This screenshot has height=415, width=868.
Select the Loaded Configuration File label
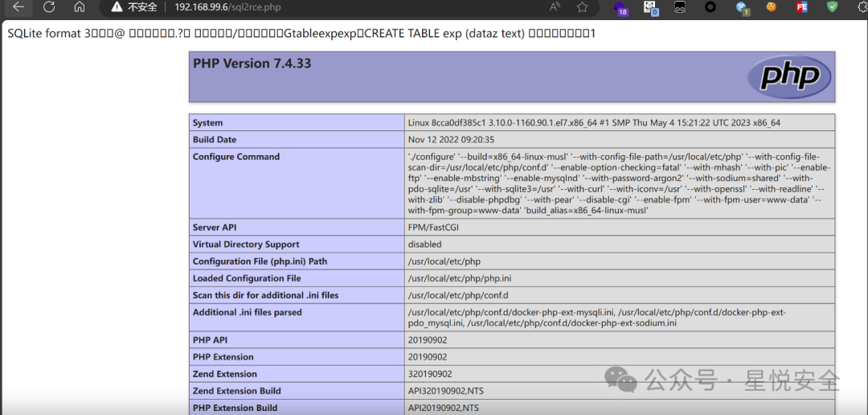tap(247, 278)
